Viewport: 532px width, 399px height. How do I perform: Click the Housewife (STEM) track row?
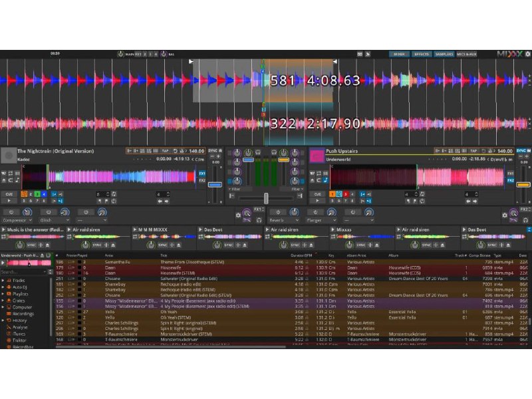pyautogui.click(x=292, y=273)
